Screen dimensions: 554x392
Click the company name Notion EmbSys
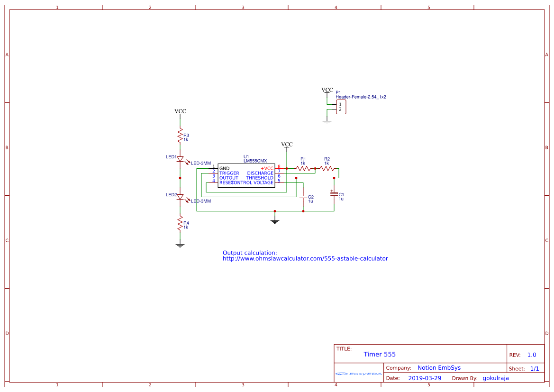[439, 368]
